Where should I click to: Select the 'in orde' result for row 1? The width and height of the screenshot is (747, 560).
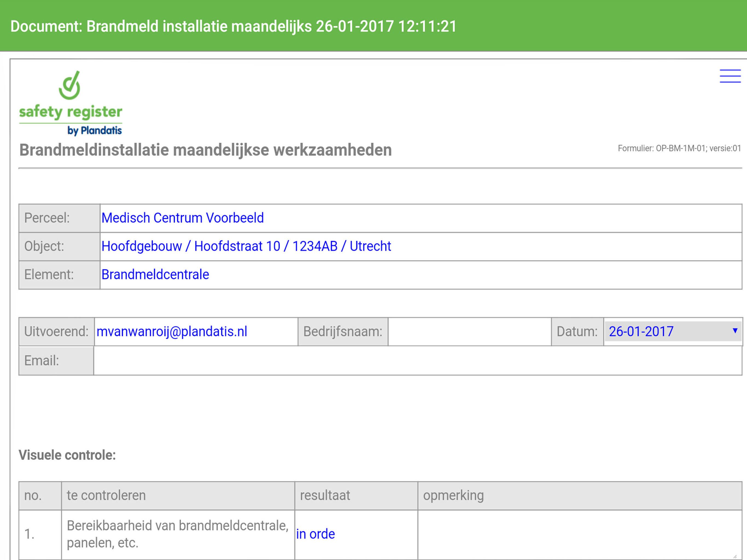click(x=316, y=534)
